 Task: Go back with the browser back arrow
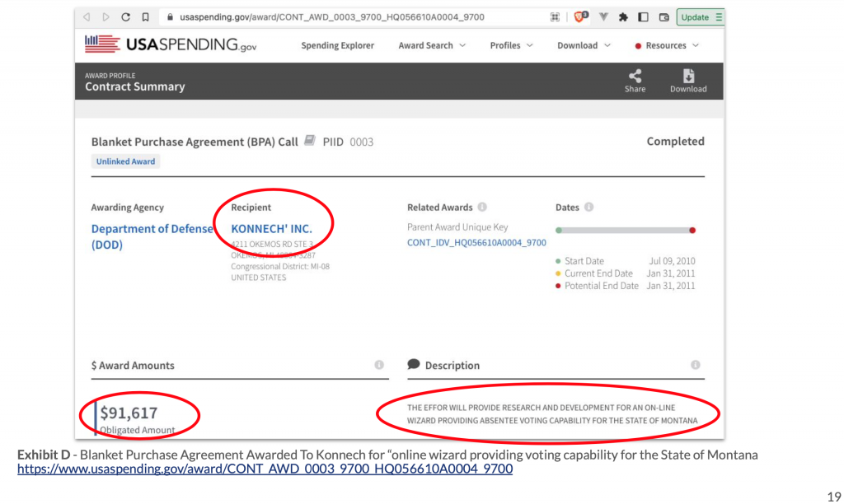pyautogui.click(x=87, y=17)
